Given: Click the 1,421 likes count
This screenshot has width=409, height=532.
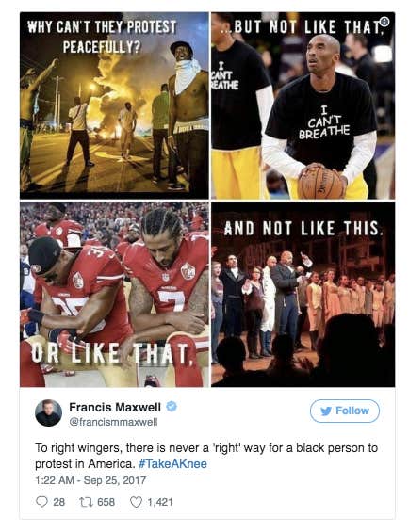Looking at the screenshot, I should point(159,502).
